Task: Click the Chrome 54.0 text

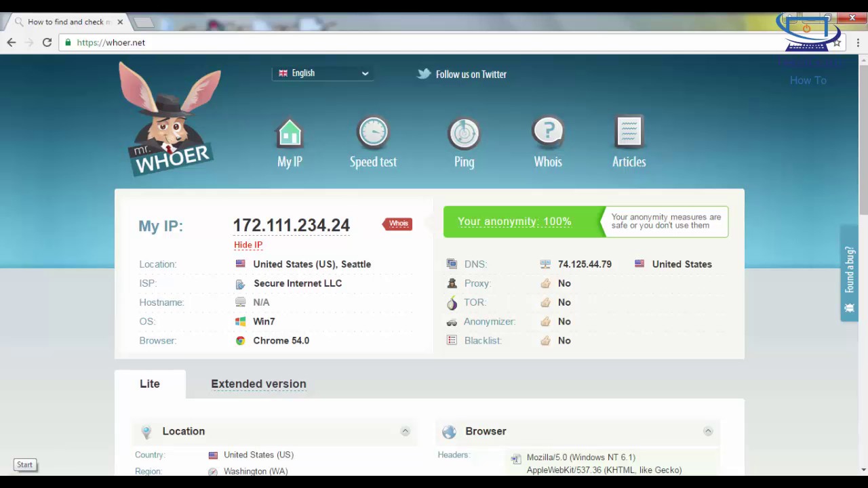Action: coord(281,340)
